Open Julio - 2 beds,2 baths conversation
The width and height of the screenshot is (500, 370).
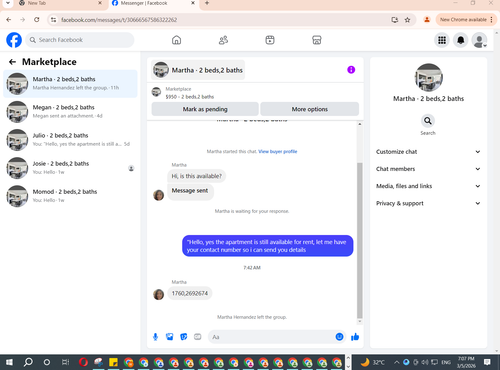click(x=70, y=140)
